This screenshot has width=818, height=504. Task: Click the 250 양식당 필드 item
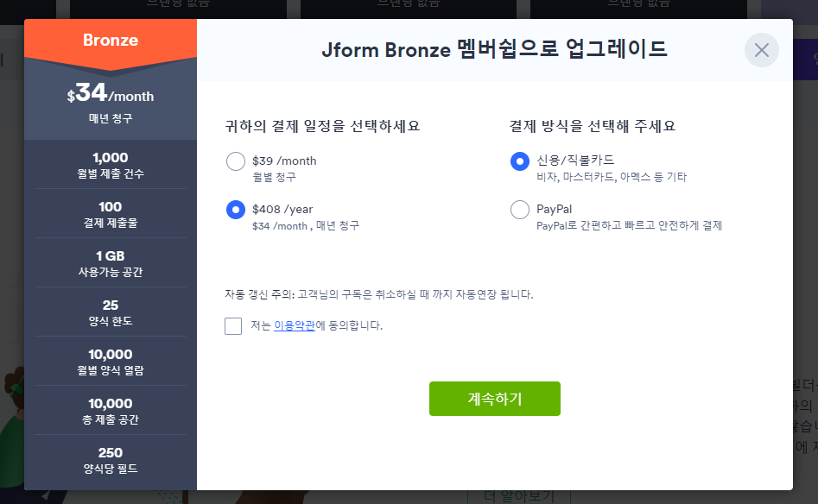(111, 460)
